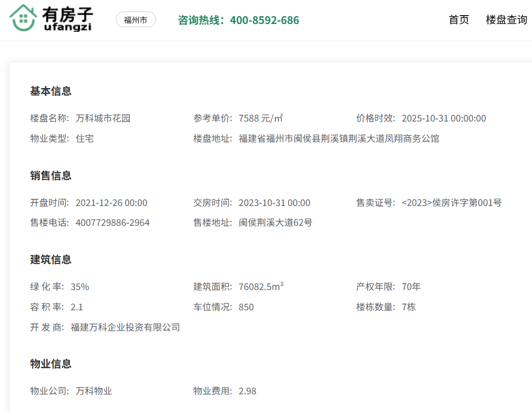Viewport: 532px width, 412px height.
Task: Click the ufangzi green house logo icon
Action: (x=23, y=18)
